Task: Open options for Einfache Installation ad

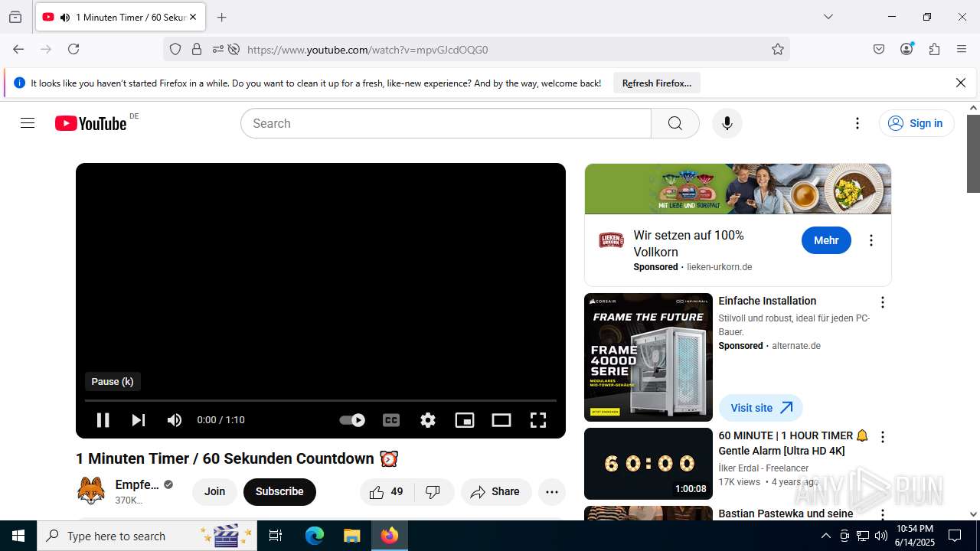Action: pos(882,302)
